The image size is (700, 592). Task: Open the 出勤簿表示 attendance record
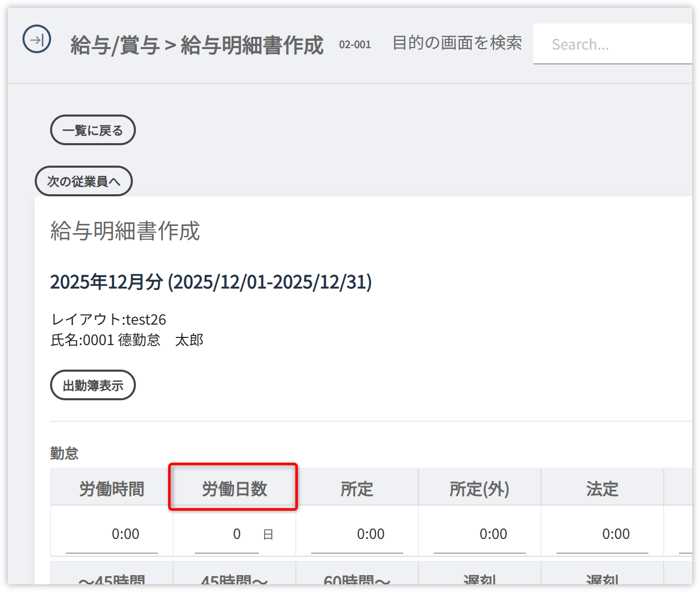pyautogui.click(x=92, y=385)
